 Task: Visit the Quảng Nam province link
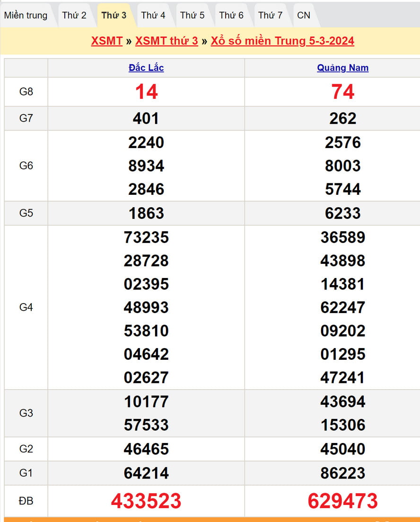pos(342,68)
